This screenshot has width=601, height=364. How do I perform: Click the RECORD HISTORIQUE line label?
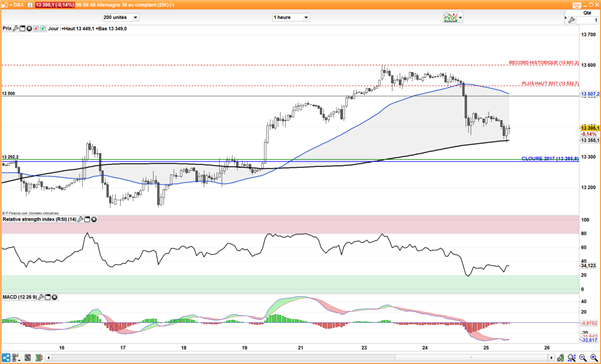click(544, 63)
